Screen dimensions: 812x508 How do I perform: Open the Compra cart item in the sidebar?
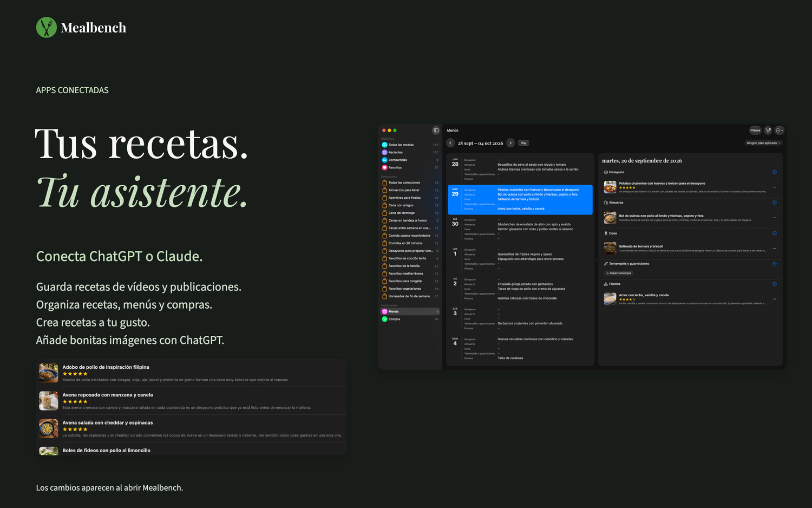410,319
